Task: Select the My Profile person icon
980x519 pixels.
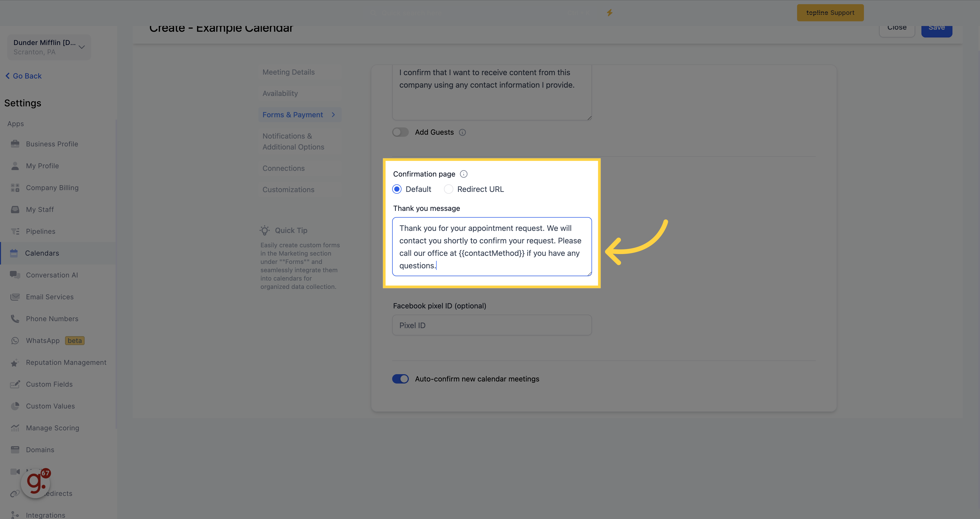Action: click(x=15, y=166)
